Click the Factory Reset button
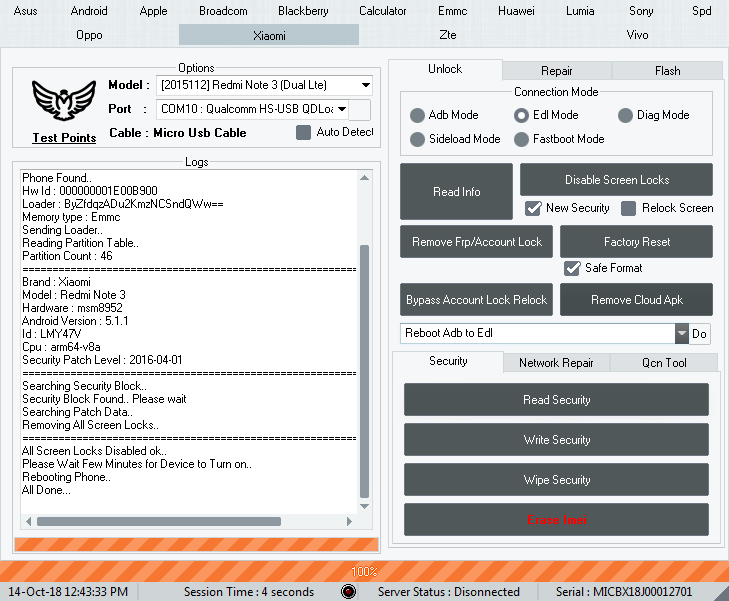 click(x=636, y=242)
